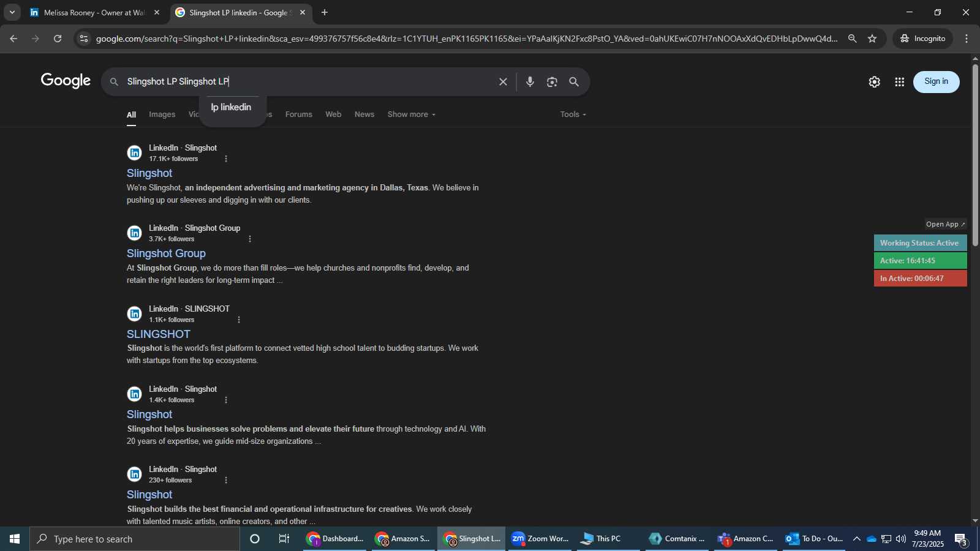Click the Sign in button
Image resolution: width=980 pixels, height=551 pixels.
[x=936, y=81]
